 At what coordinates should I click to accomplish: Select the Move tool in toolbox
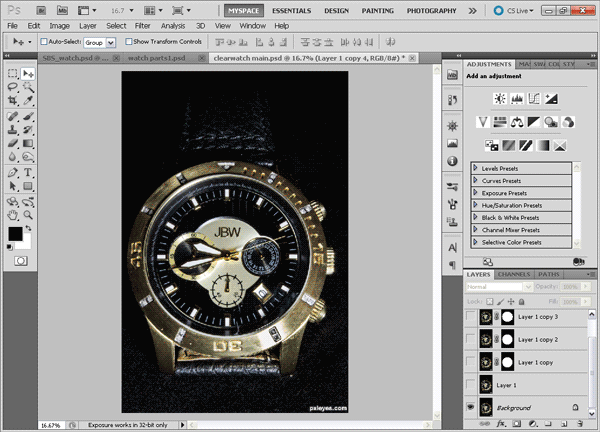click(28, 73)
